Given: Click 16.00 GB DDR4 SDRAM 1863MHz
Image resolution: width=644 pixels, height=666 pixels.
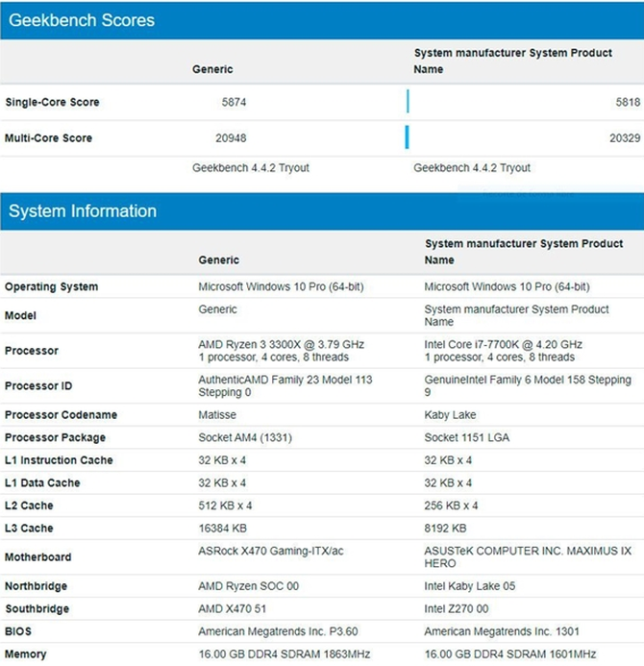Looking at the screenshot, I should point(285,654).
